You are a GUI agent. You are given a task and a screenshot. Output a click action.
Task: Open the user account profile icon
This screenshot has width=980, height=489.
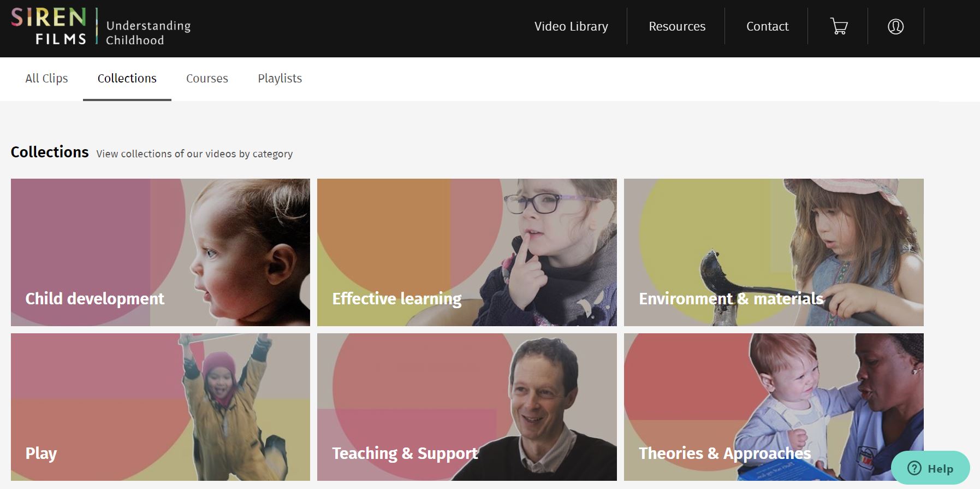[895, 26]
